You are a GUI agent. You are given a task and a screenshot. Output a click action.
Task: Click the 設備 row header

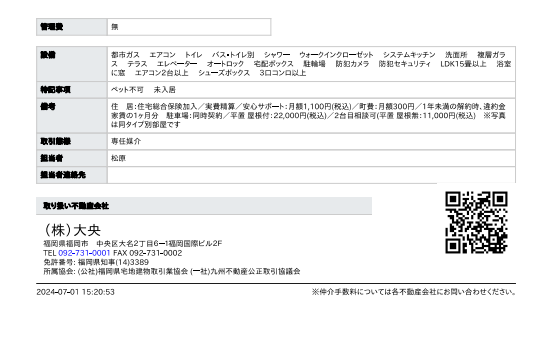(x=72, y=64)
